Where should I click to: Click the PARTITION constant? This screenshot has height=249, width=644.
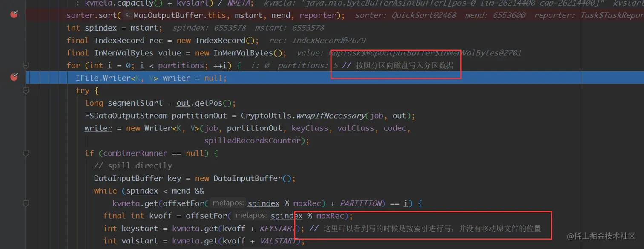pyautogui.click(x=360, y=203)
